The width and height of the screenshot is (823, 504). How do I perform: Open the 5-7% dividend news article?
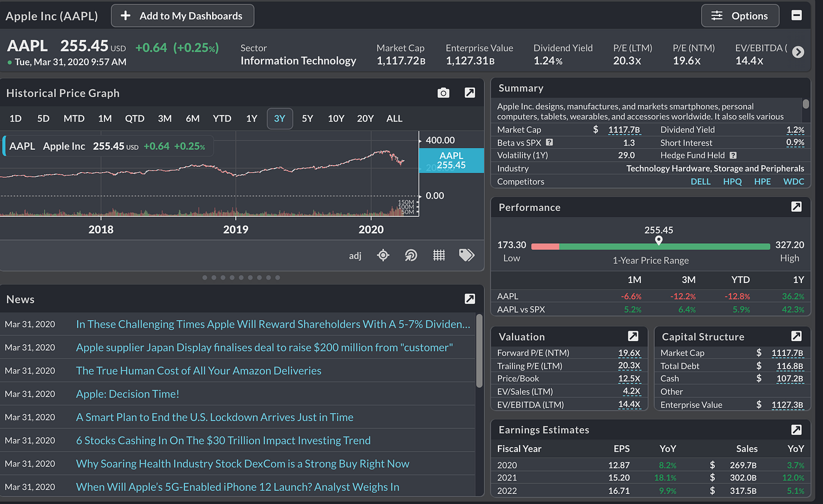coord(273,324)
